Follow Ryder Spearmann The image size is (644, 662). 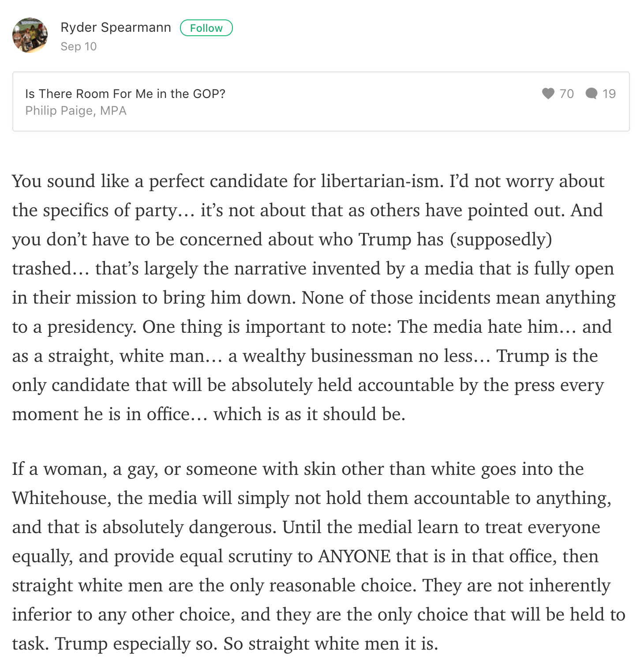tap(206, 28)
